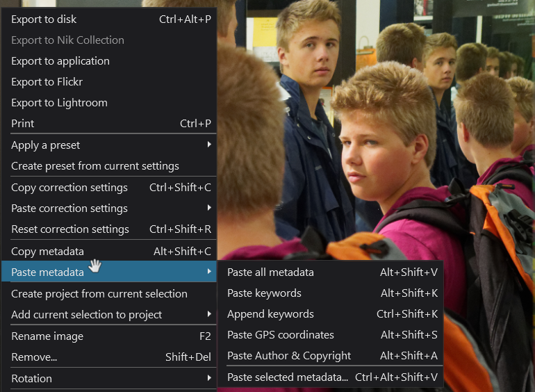The image size is (535, 392).
Task: Click the disabled Export to Nik Collection
Action: pos(109,40)
